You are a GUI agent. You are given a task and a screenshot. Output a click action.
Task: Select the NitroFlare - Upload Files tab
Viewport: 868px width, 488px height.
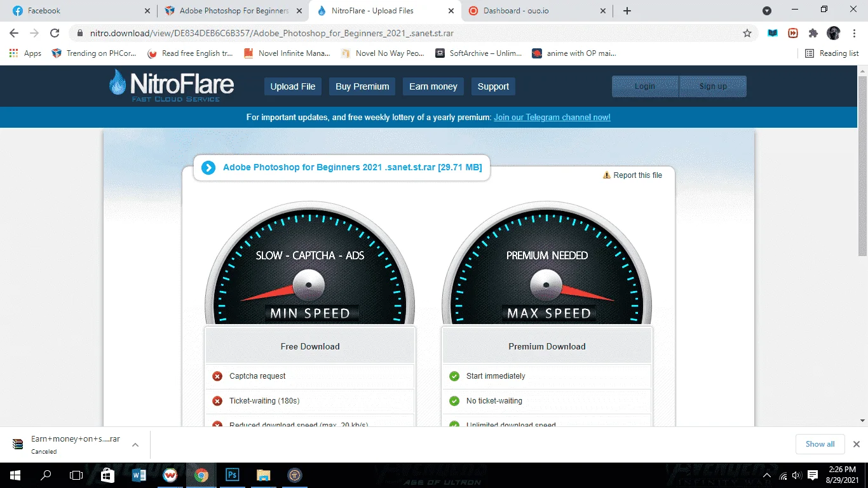tap(385, 11)
